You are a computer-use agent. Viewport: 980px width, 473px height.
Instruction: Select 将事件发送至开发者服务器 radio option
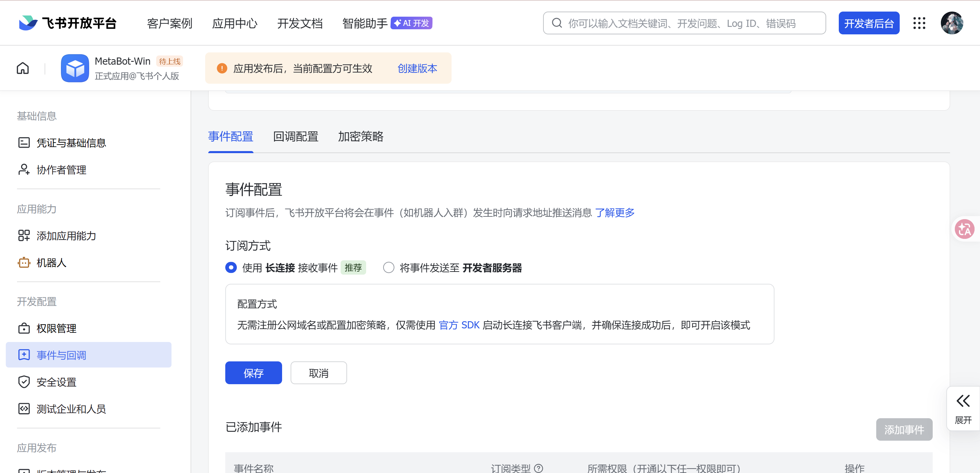click(x=388, y=267)
